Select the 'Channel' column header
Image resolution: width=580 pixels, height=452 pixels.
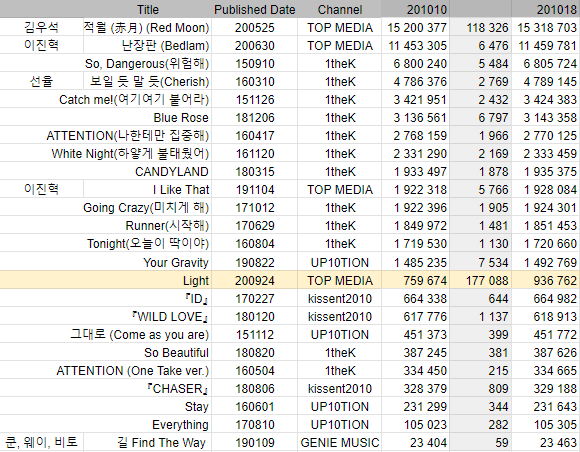point(340,10)
